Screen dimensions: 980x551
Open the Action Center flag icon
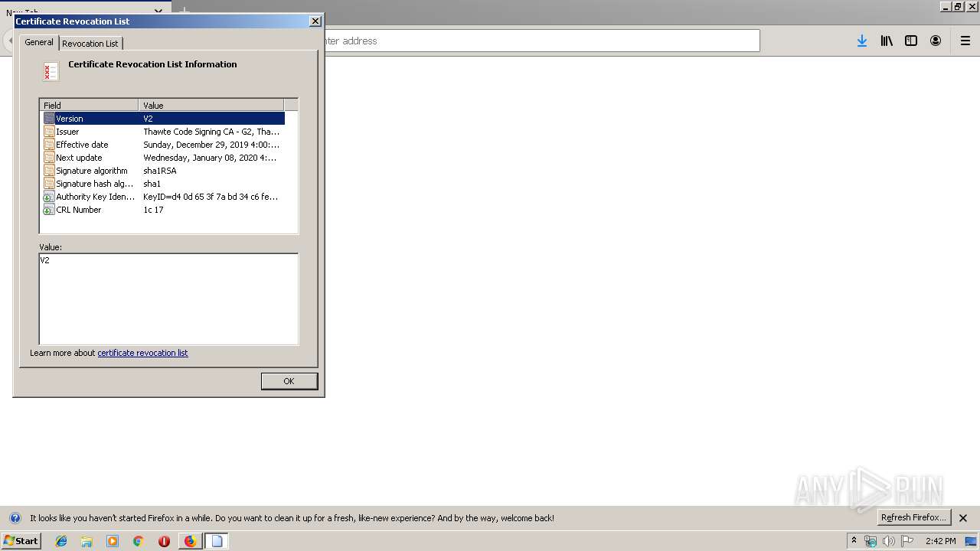coord(907,541)
